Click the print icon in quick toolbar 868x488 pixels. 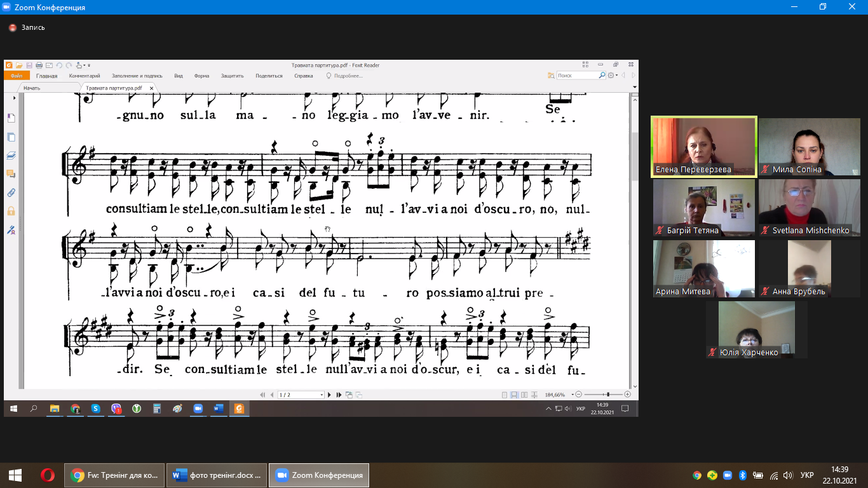(39, 65)
